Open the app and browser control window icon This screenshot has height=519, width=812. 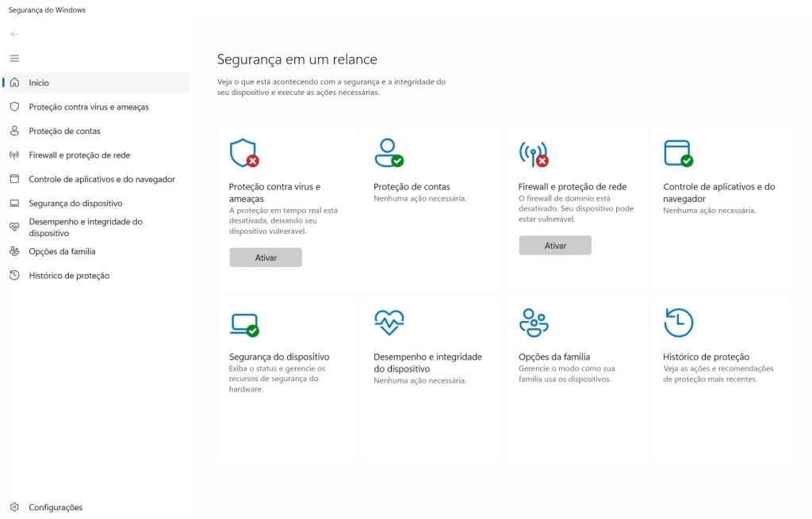pyautogui.click(x=678, y=152)
